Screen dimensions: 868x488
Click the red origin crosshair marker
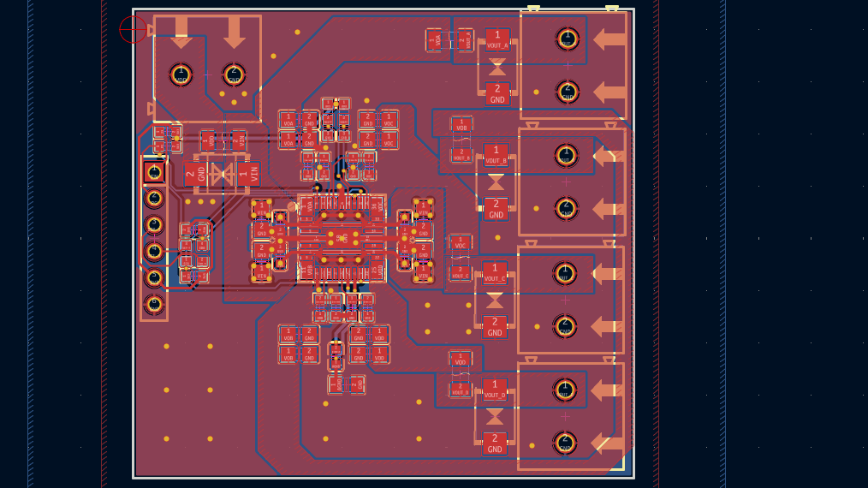coord(133,30)
